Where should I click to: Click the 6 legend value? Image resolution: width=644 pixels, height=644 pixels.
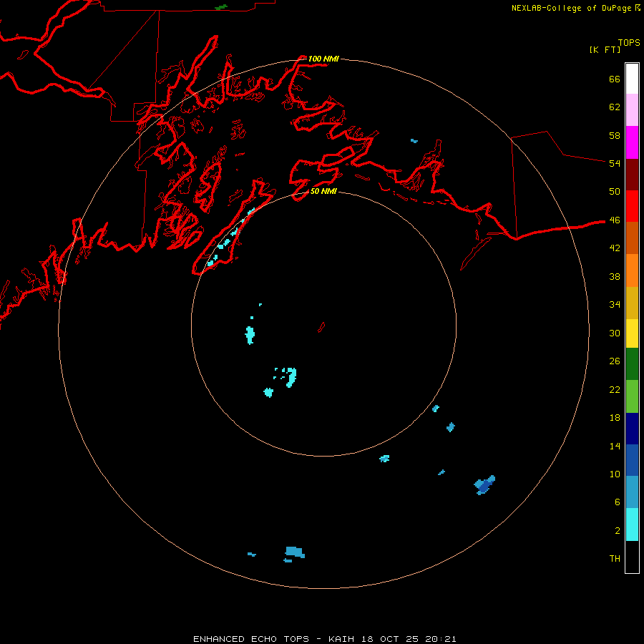click(618, 502)
